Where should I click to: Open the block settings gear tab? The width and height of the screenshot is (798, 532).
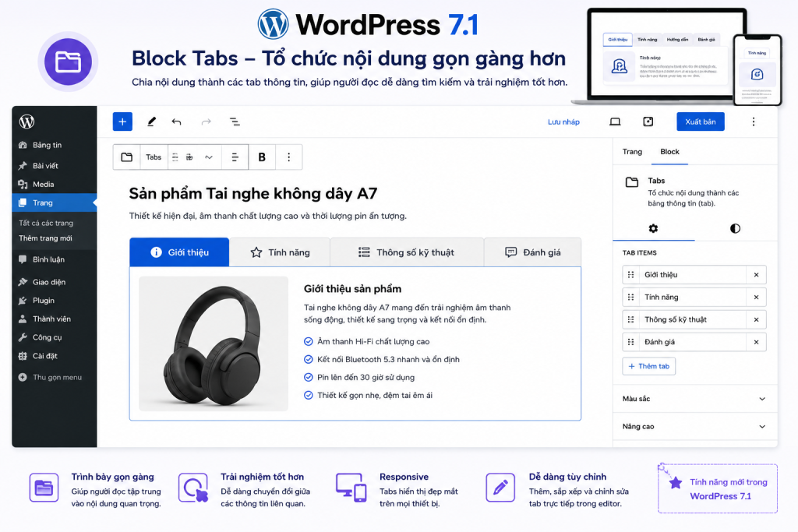(x=653, y=228)
